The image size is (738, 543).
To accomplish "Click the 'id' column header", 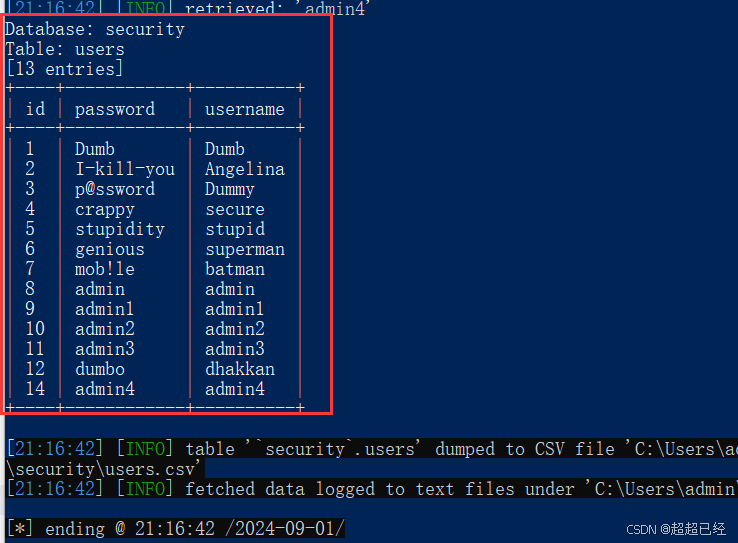I will (35, 109).
